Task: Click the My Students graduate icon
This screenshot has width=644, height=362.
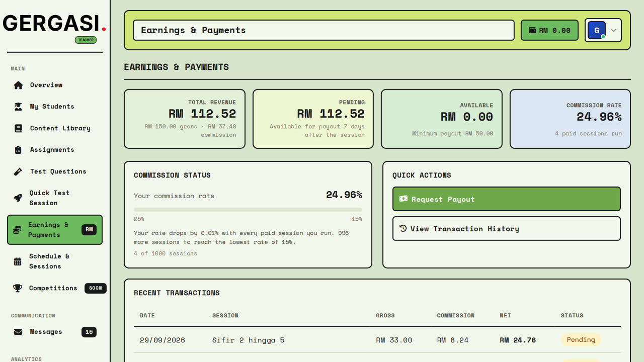Action: click(18, 107)
